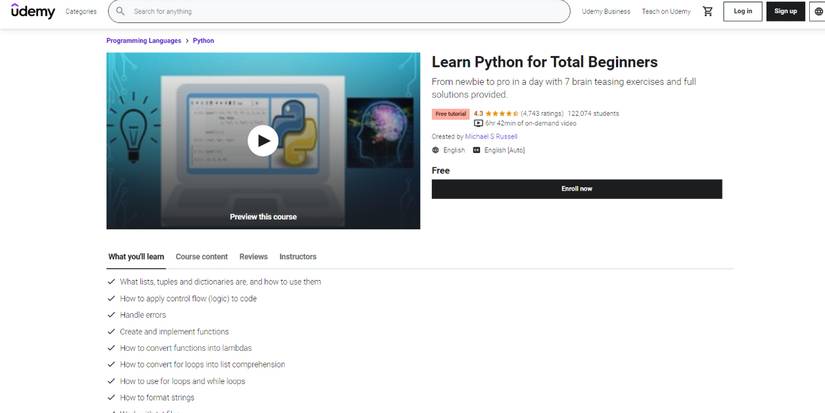The height and width of the screenshot is (413, 825).
Task: Open instructor Michael S Russell profile
Action: (x=491, y=137)
